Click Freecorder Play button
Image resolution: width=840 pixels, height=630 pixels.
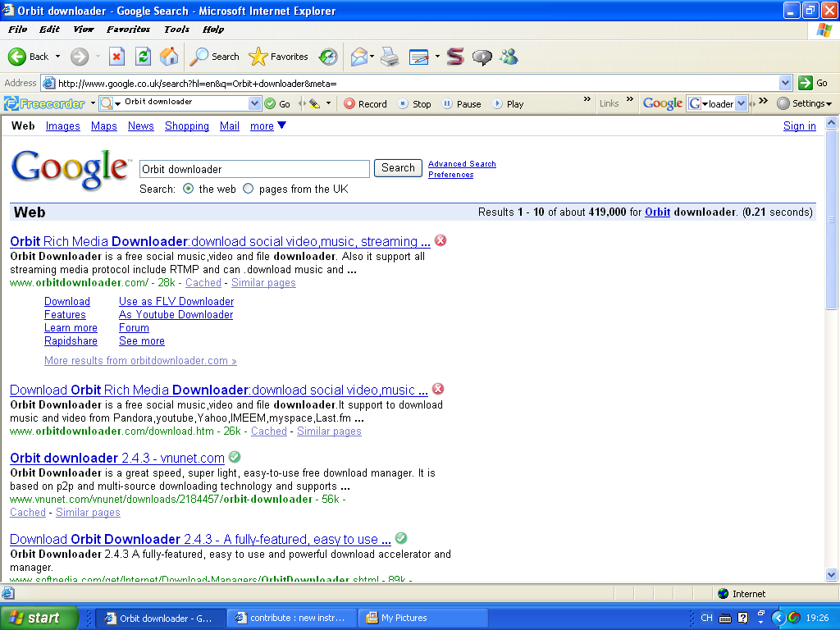(508, 104)
